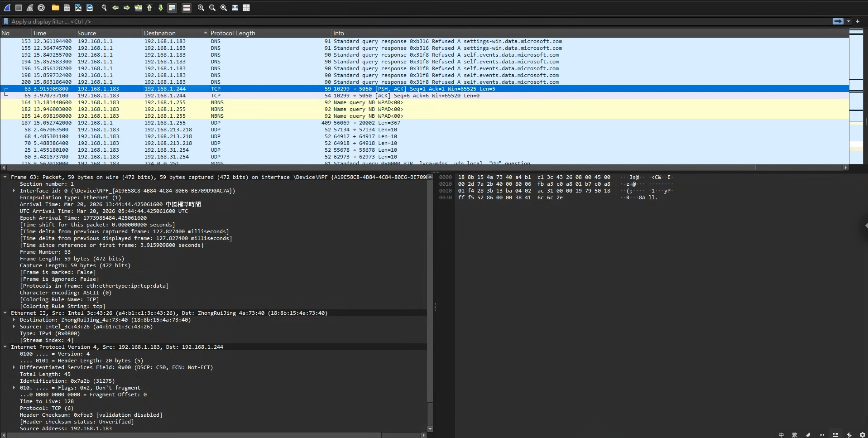The height and width of the screenshot is (438, 868).
Task: Switch IME Chinese input mode 中
Action: coord(782,435)
